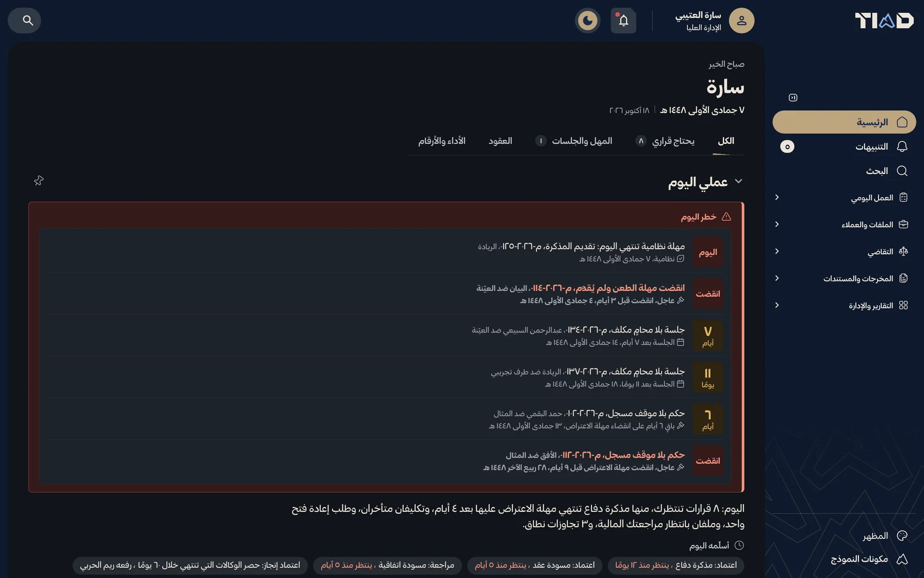Switch to الأداء والأرقام tab
The height and width of the screenshot is (578, 924).
coord(442,141)
